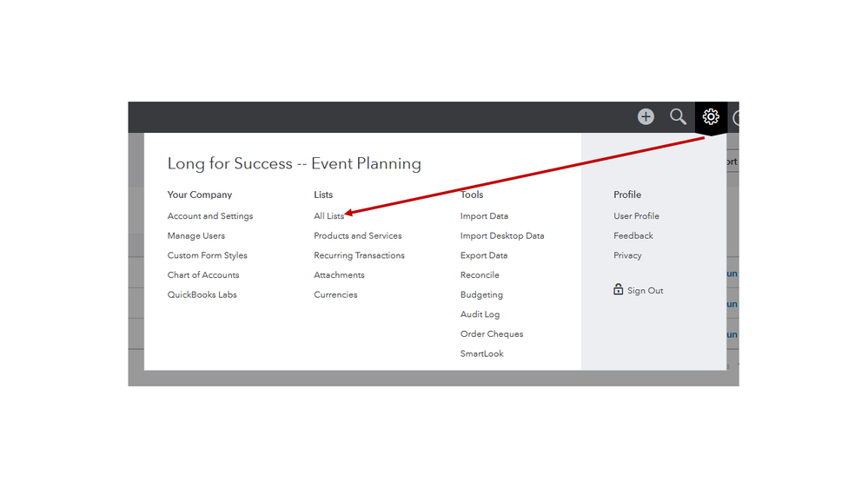
Task: Open All Lists
Action: click(328, 216)
